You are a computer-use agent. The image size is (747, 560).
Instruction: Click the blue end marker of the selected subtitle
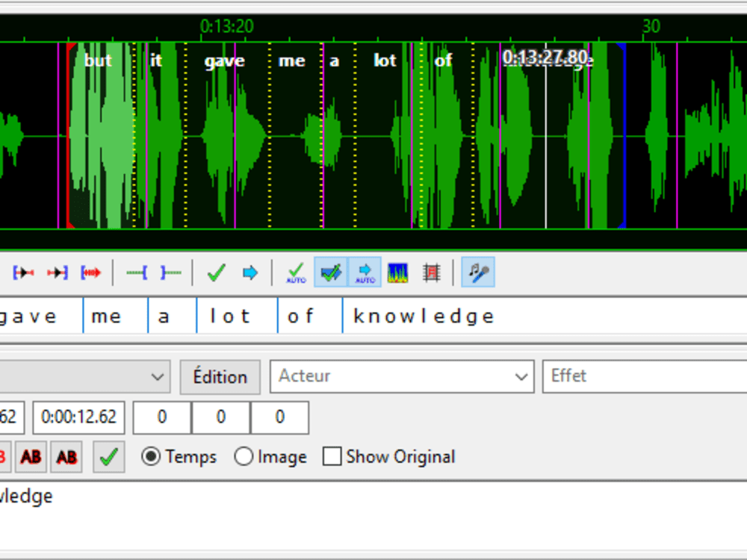623,136
